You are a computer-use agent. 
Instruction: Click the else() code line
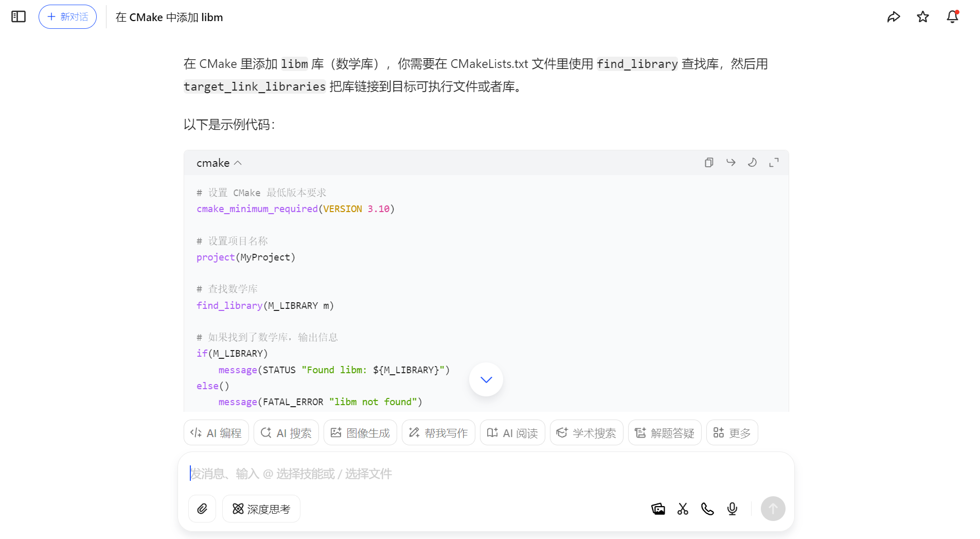coord(213,386)
